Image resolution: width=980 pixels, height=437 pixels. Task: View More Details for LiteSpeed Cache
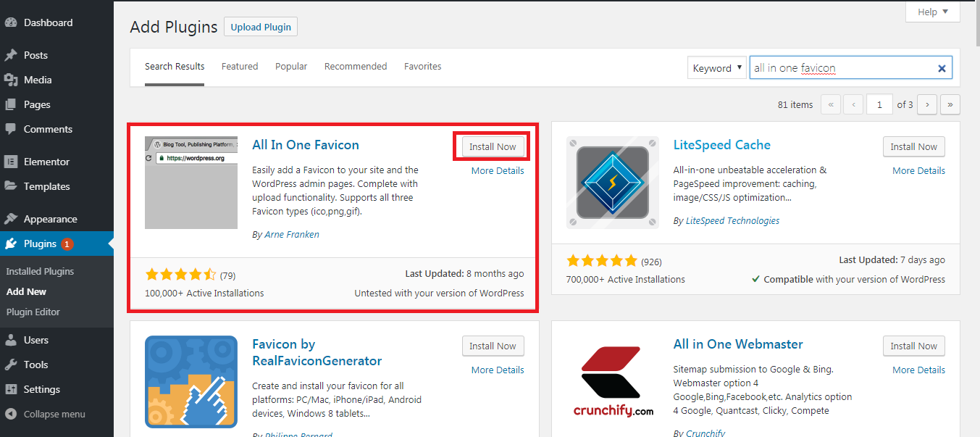point(919,171)
